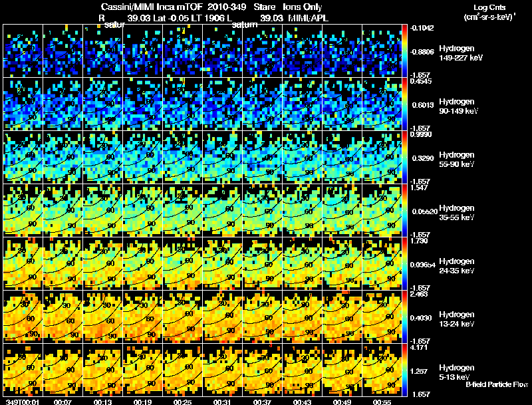The image size is (532, 405).
Task: Select the "2010-349" date in the header
Action: [x=227, y=7]
